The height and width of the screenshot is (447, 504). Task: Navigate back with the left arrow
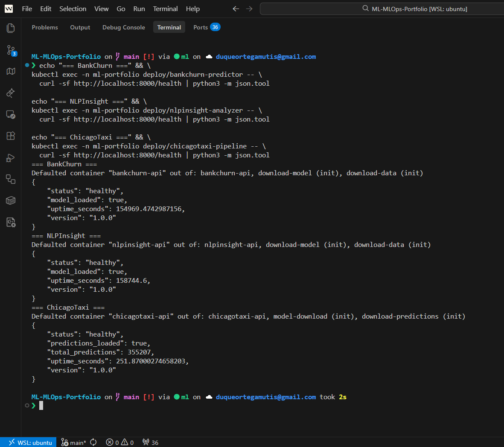click(x=236, y=9)
